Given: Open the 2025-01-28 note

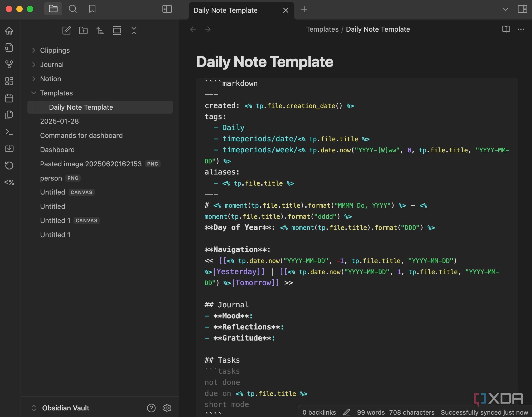Looking at the screenshot, I should (100, 121).
